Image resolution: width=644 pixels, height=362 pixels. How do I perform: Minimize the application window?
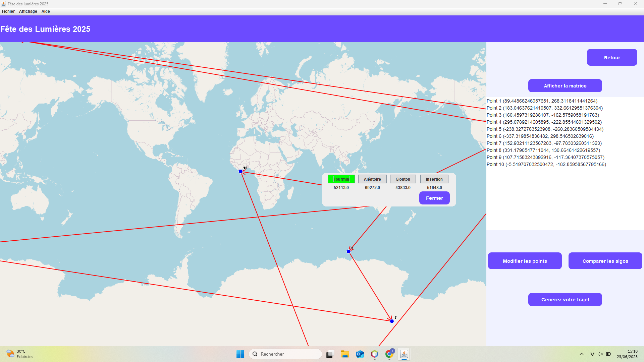tap(605, 4)
